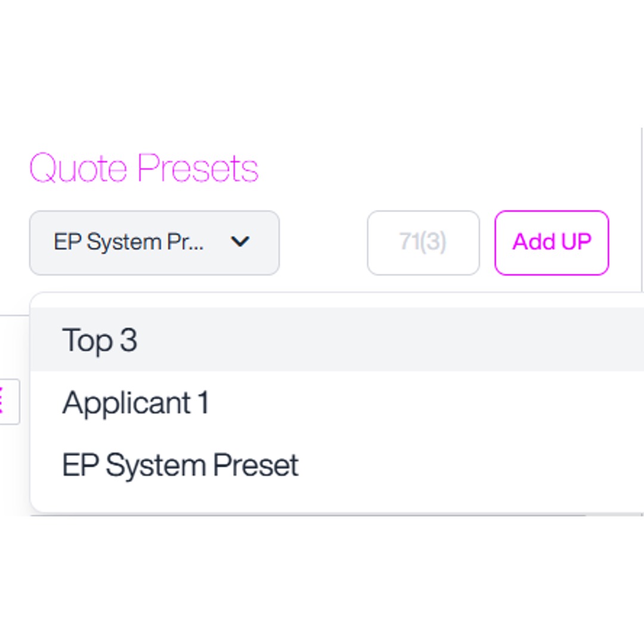Click the partially visible magenta icon button
The image size is (644, 644).
click(x=7, y=401)
